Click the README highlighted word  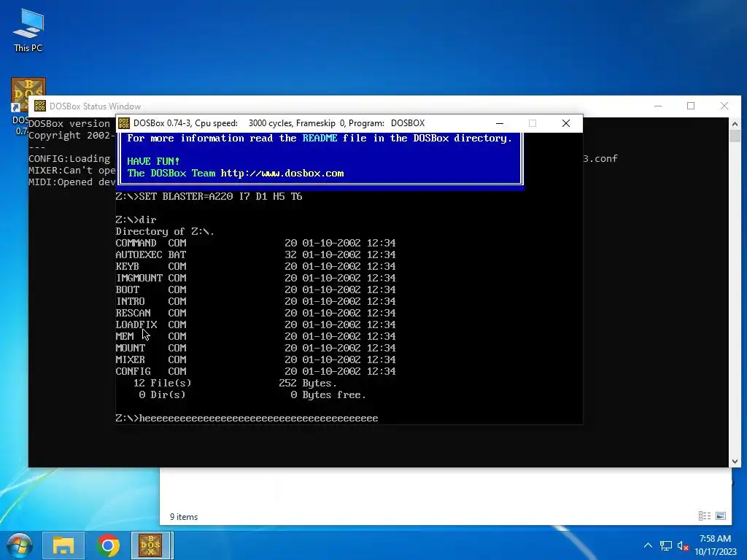point(320,138)
